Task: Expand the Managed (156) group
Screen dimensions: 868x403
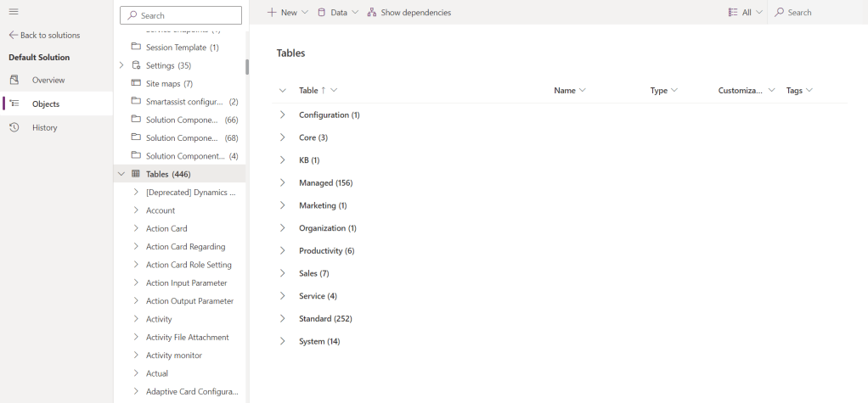Action: click(283, 182)
